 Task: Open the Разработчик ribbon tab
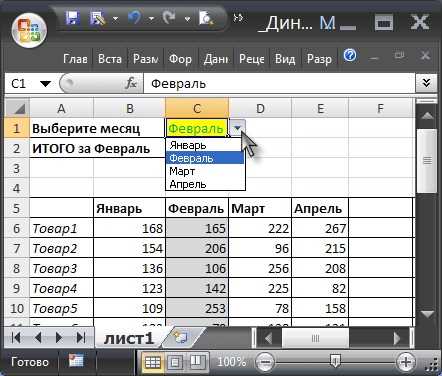(x=319, y=59)
